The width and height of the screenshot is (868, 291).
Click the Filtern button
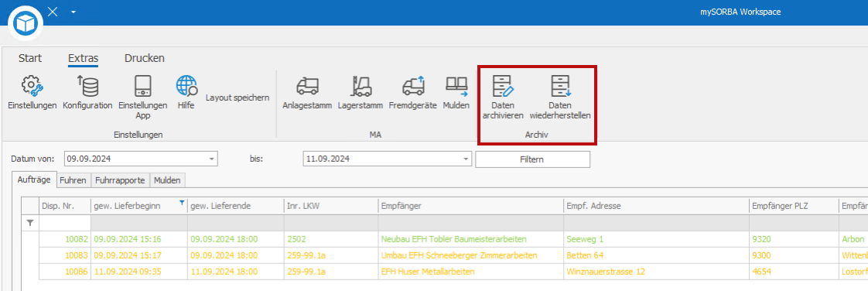pyautogui.click(x=532, y=159)
